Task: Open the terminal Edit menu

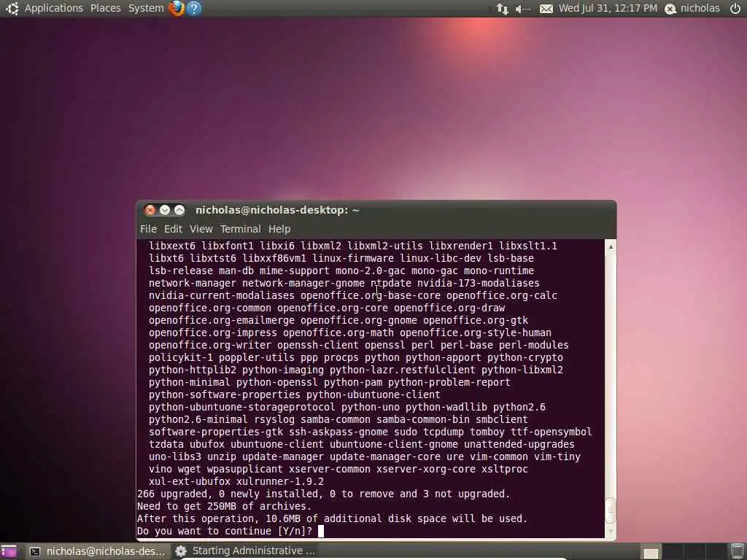Action: 173,229
